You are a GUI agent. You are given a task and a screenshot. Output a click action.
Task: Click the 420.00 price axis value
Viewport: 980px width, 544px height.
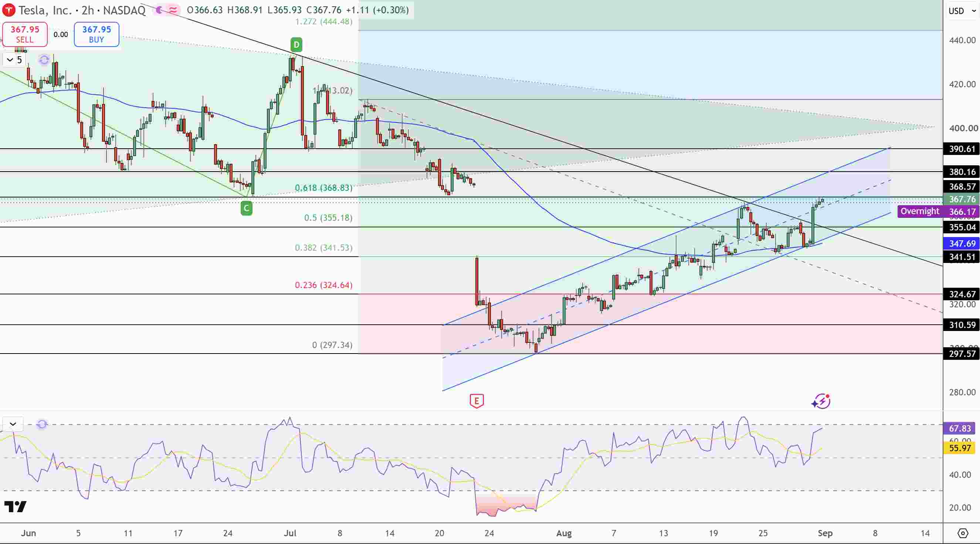point(963,84)
